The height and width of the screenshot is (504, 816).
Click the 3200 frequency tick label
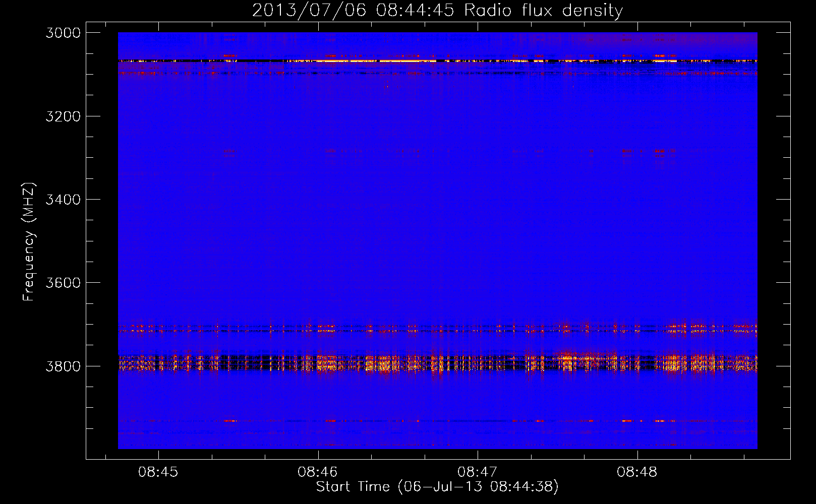click(x=63, y=116)
